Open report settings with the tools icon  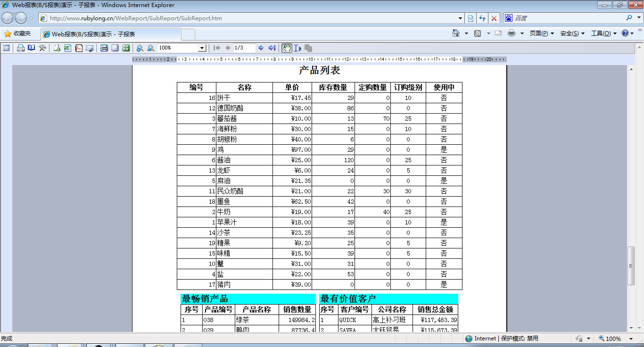(x=42, y=48)
